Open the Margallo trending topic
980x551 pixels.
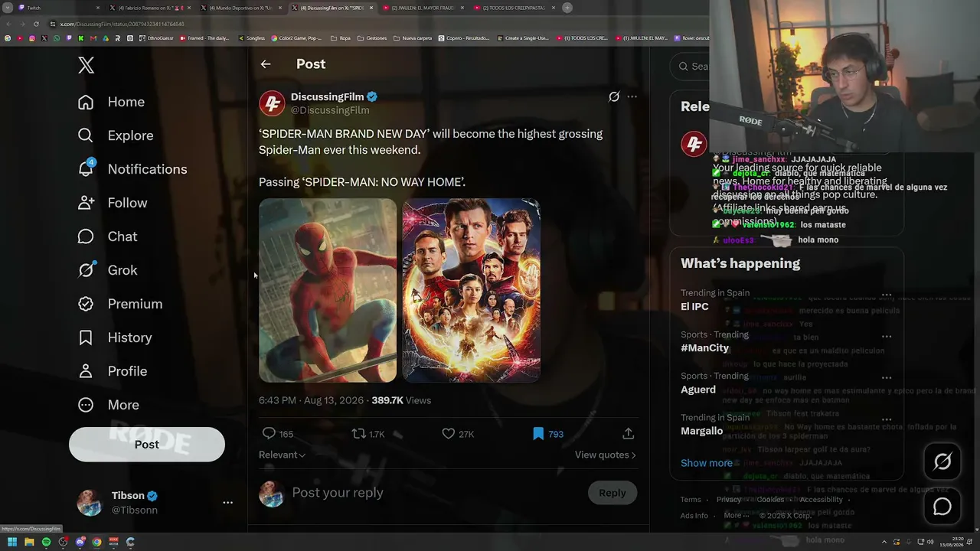pyautogui.click(x=701, y=431)
